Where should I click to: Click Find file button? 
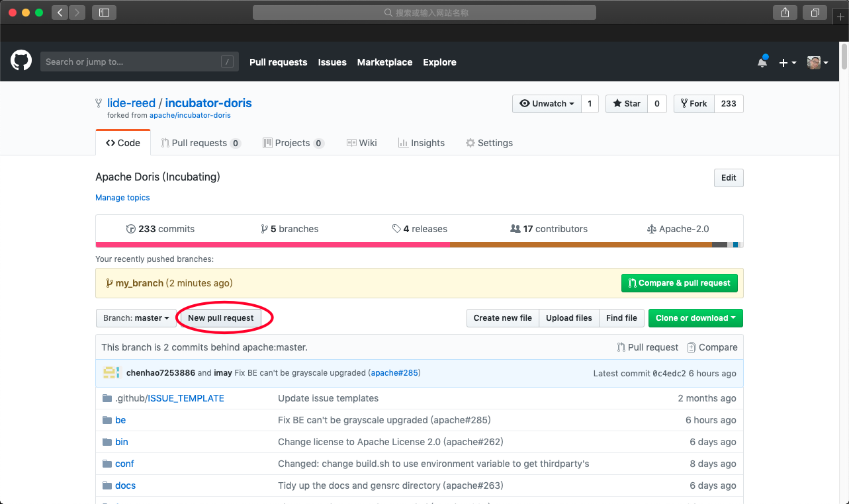click(621, 318)
